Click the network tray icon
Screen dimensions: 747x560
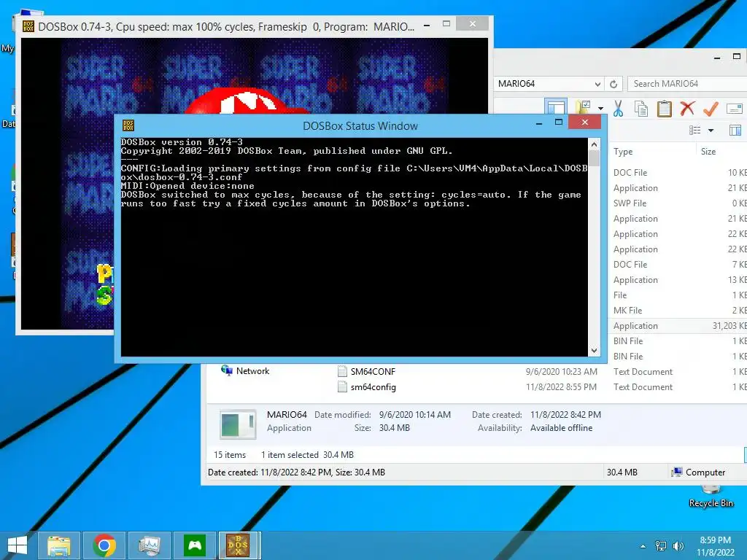click(x=661, y=546)
